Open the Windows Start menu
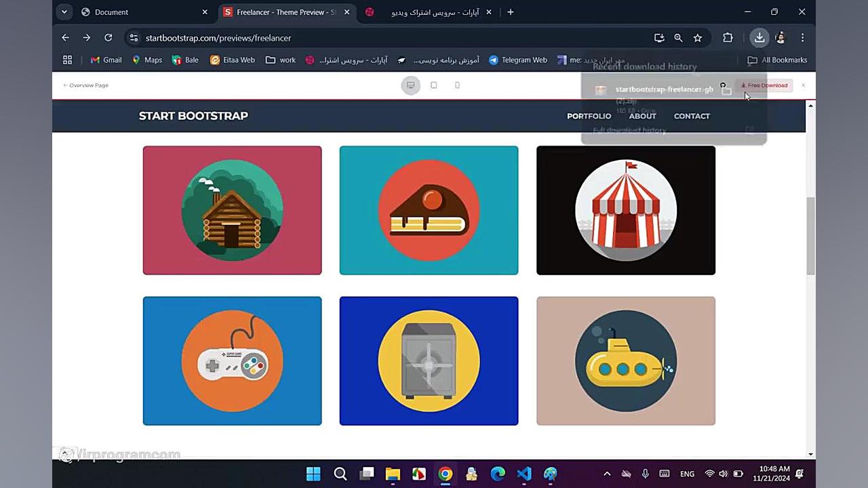This screenshot has height=488, width=868. [x=313, y=474]
